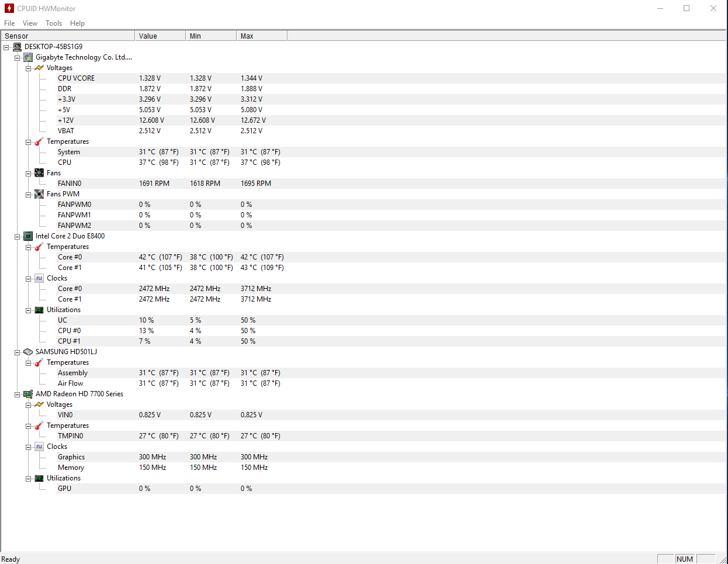Click the Ready status bar text
Viewport: 728px width, 564px height.
point(11,559)
